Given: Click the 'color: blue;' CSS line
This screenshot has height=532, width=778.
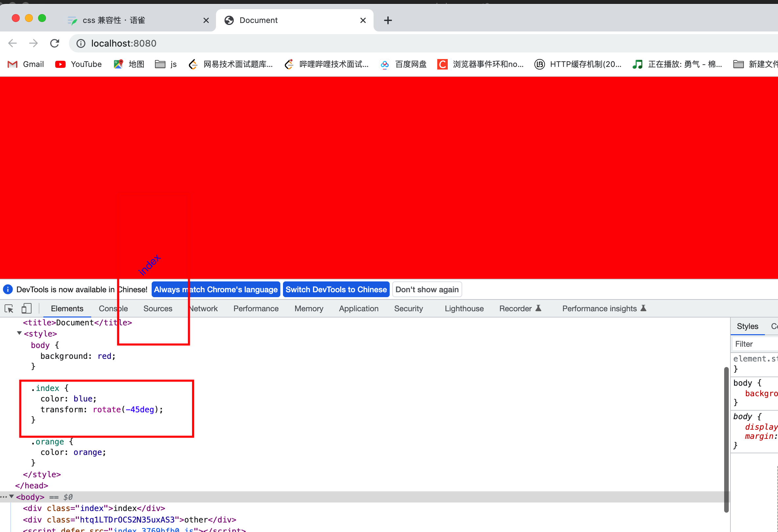Looking at the screenshot, I should click(x=69, y=399).
